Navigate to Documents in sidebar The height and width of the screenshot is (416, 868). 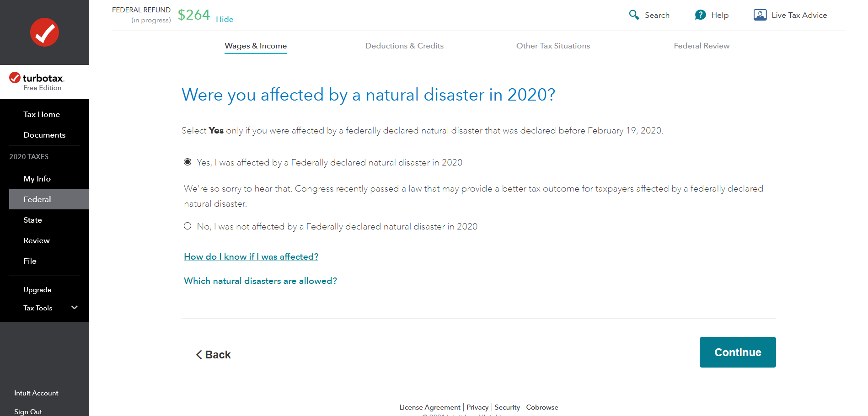(44, 135)
